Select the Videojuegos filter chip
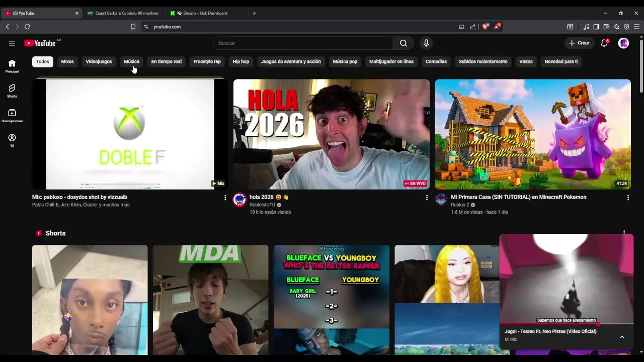 (x=99, y=62)
